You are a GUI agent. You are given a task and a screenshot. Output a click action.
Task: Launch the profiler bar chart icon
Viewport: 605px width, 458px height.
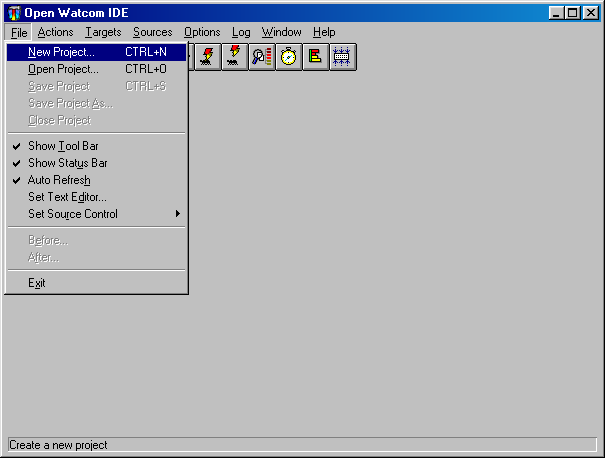pos(316,57)
